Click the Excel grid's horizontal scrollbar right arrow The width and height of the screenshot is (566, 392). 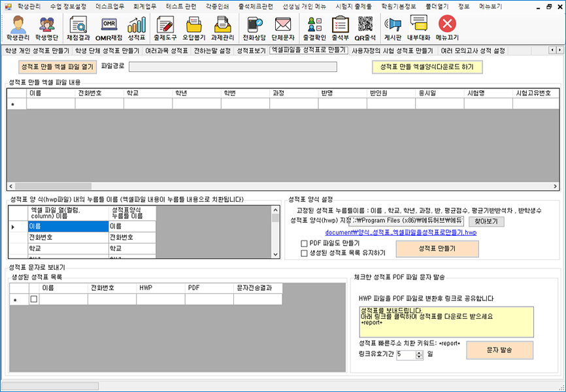pos(555,186)
